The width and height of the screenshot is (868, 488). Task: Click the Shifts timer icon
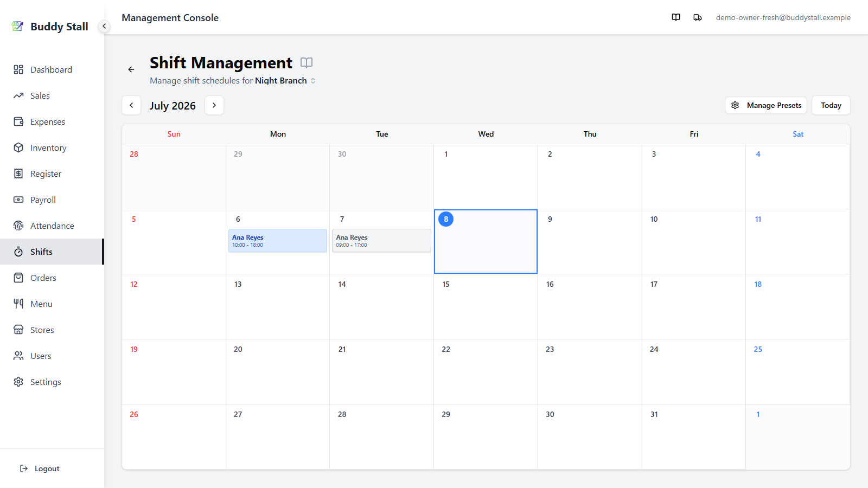coord(18,252)
